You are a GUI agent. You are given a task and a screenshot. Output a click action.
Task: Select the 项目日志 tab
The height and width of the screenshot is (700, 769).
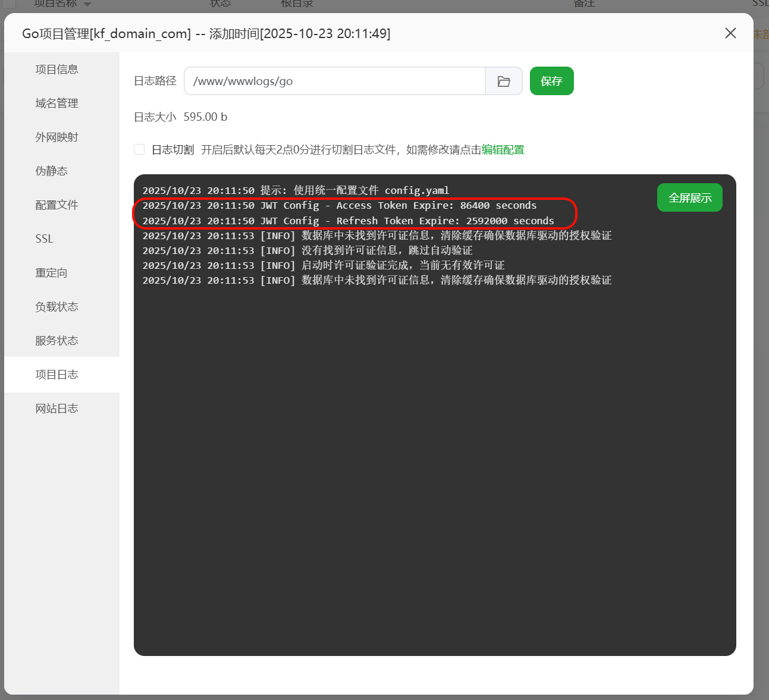point(57,375)
